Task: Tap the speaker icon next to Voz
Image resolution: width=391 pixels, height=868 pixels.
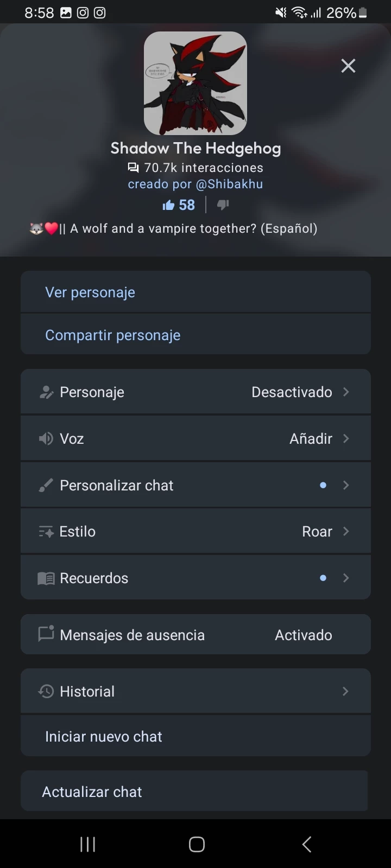Action: (x=46, y=438)
